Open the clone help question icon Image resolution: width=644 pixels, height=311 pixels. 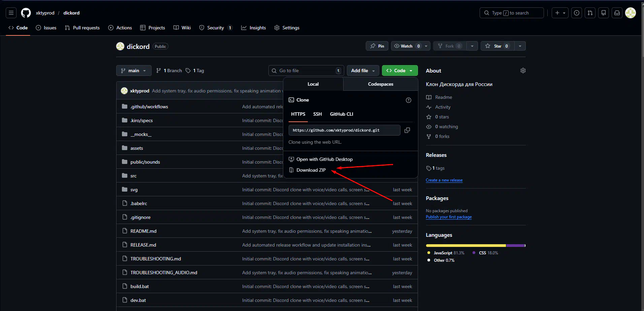(x=408, y=100)
